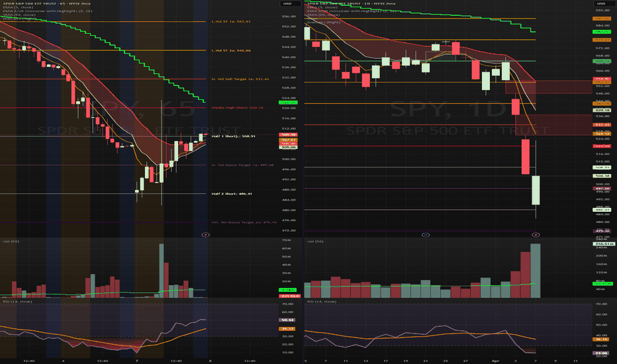Viewport: 617px width, 364px height.
Task: Select the Half 1 Short: 508.91 label
Action: point(233,136)
